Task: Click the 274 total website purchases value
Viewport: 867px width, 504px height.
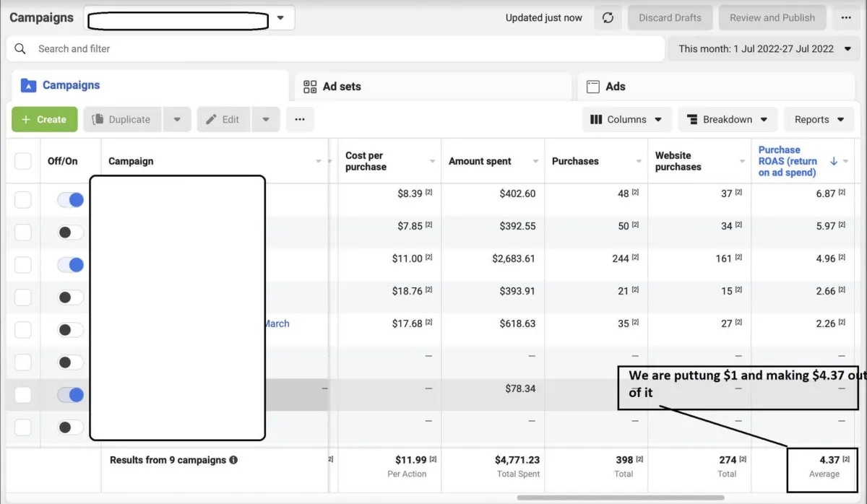Action: (727, 460)
